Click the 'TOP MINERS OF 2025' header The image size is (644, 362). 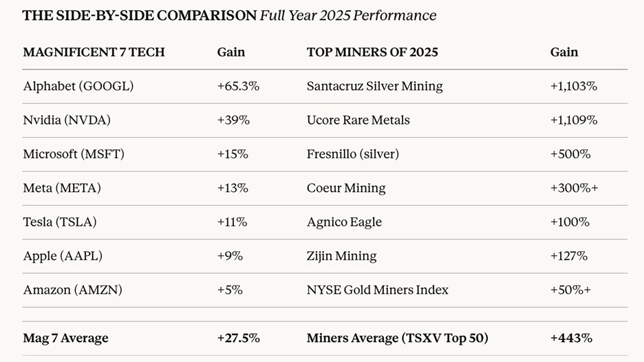point(372,52)
